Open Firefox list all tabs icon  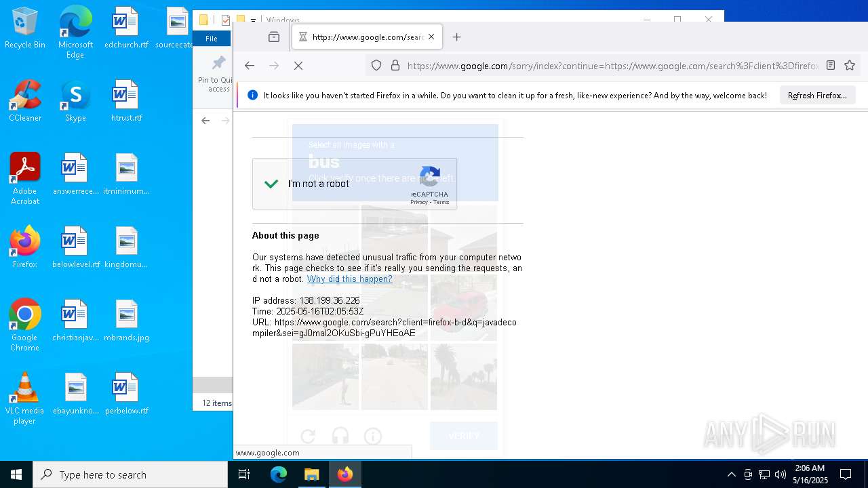[x=274, y=37]
